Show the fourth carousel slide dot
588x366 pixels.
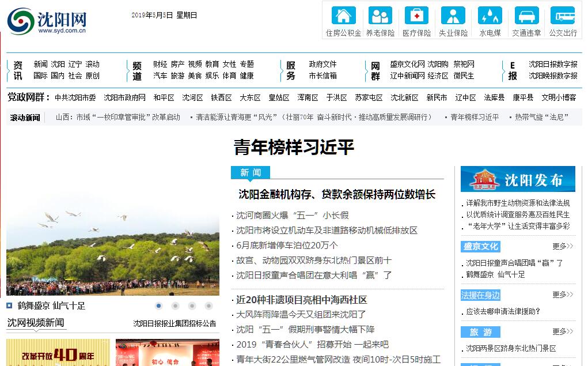click(x=209, y=306)
